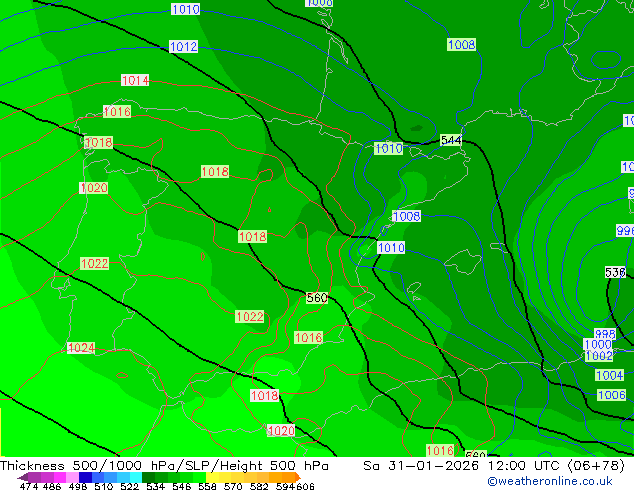Screen dimensions: 634x490
Task: Click the blue 1006 pressure label
Action: point(611,395)
